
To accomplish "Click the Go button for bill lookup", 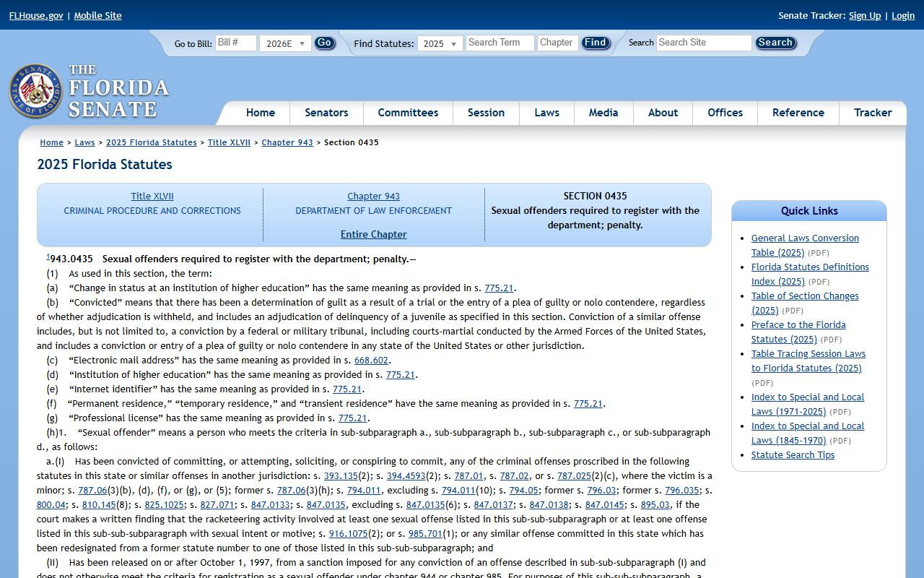I will coord(325,43).
